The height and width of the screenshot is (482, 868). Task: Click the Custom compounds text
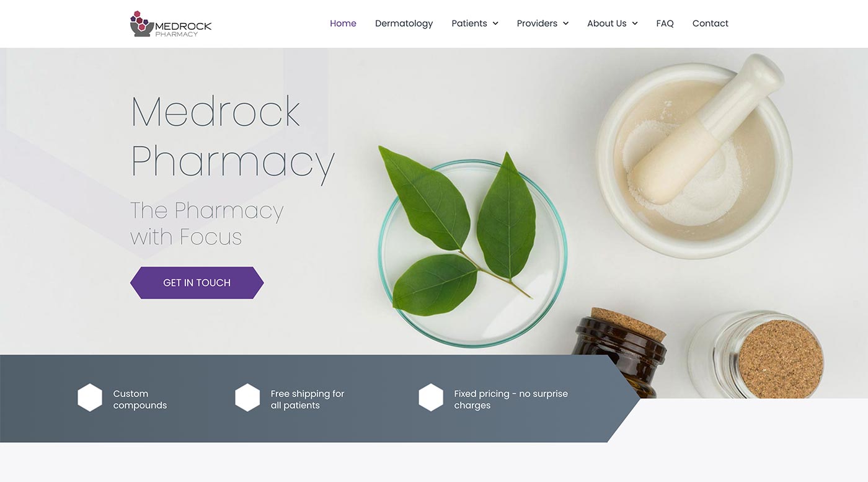pos(140,399)
